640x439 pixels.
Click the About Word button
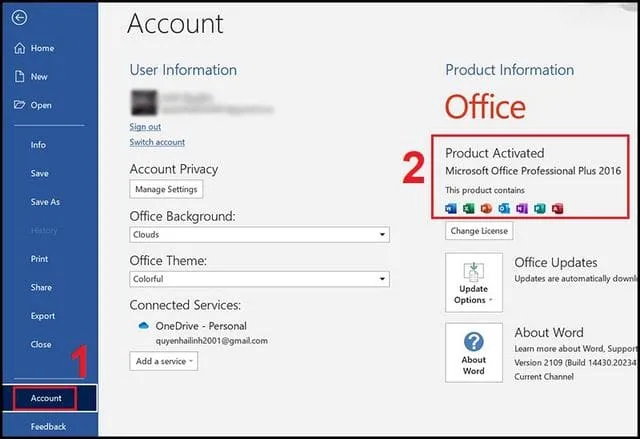pos(474,353)
